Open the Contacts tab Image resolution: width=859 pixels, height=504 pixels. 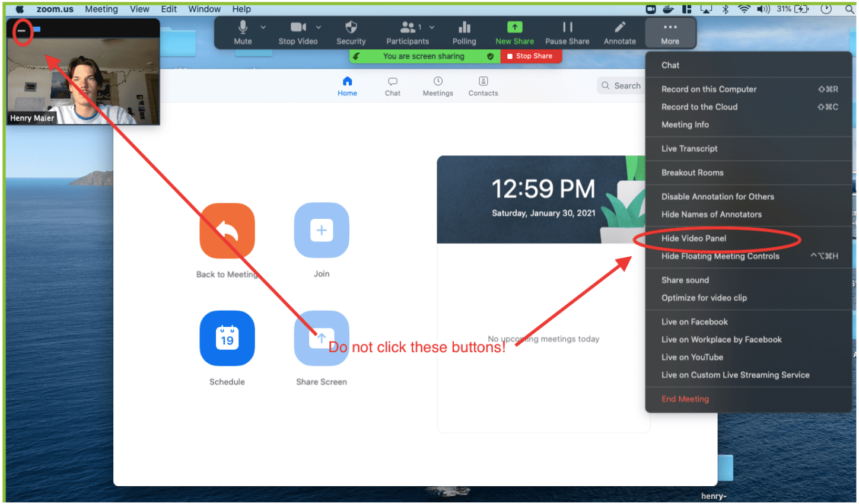483,86
